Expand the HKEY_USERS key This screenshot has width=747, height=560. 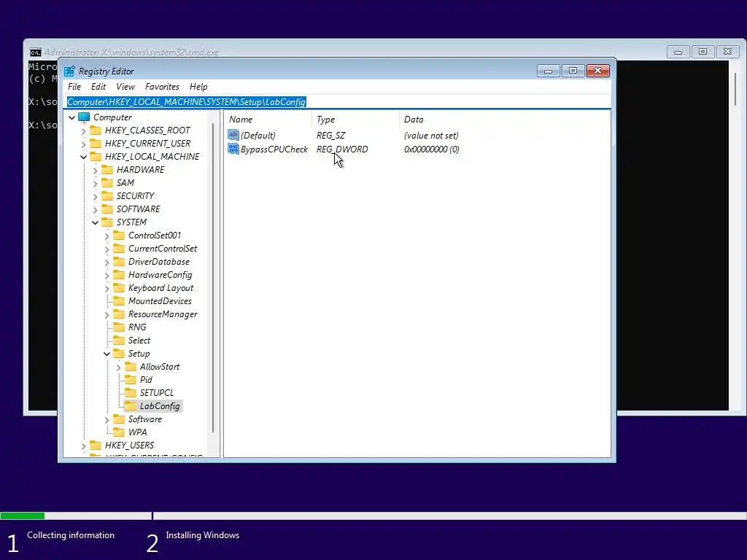click(83, 446)
